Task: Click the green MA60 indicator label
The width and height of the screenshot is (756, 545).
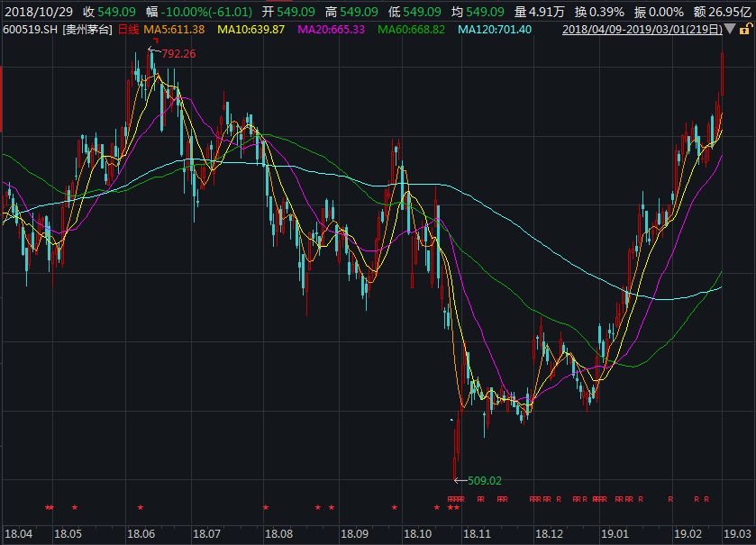Action: point(411,30)
